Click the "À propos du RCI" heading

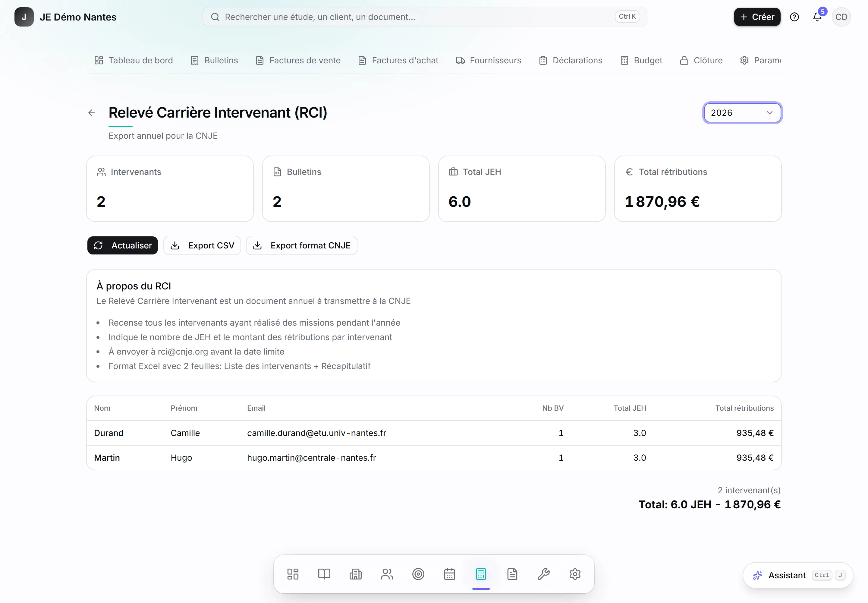click(x=134, y=286)
